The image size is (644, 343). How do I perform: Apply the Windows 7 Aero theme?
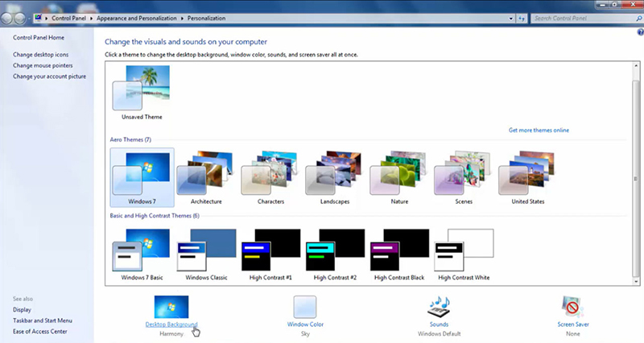coord(142,177)
